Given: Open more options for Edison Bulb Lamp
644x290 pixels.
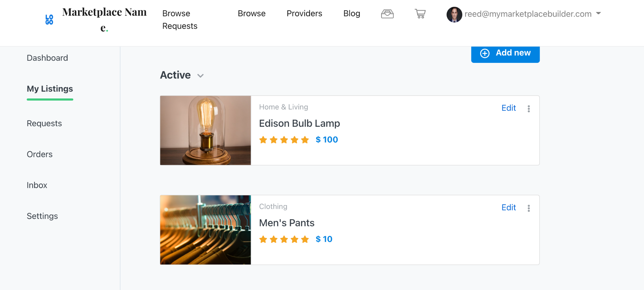Looking at the screenshot, I should (529, 109).
